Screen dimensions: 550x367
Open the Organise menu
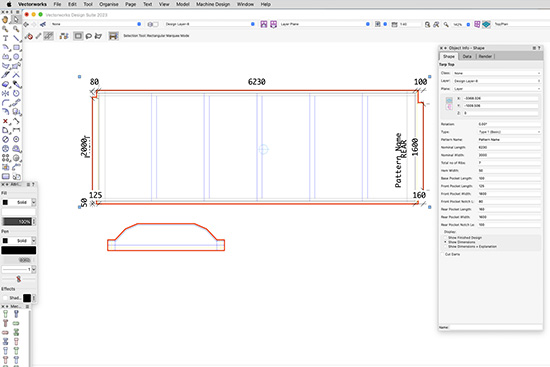point(109,4)
